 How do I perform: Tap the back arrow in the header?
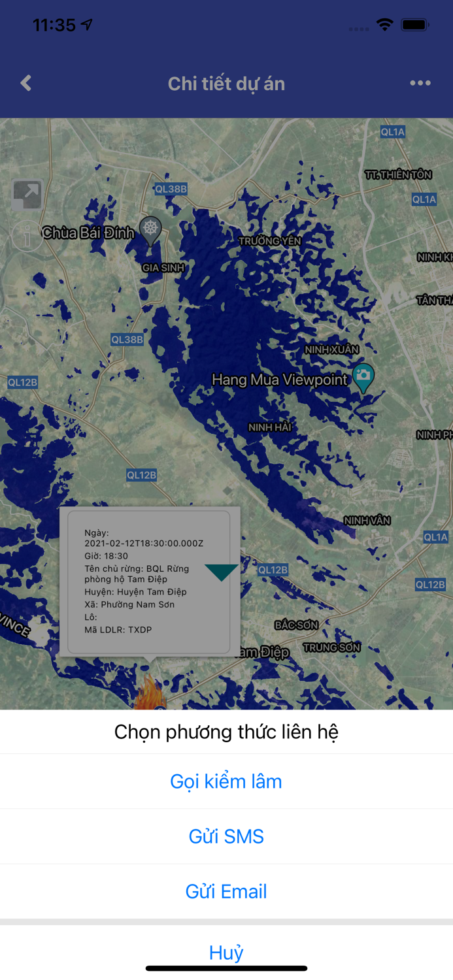(x=26, y=83)
